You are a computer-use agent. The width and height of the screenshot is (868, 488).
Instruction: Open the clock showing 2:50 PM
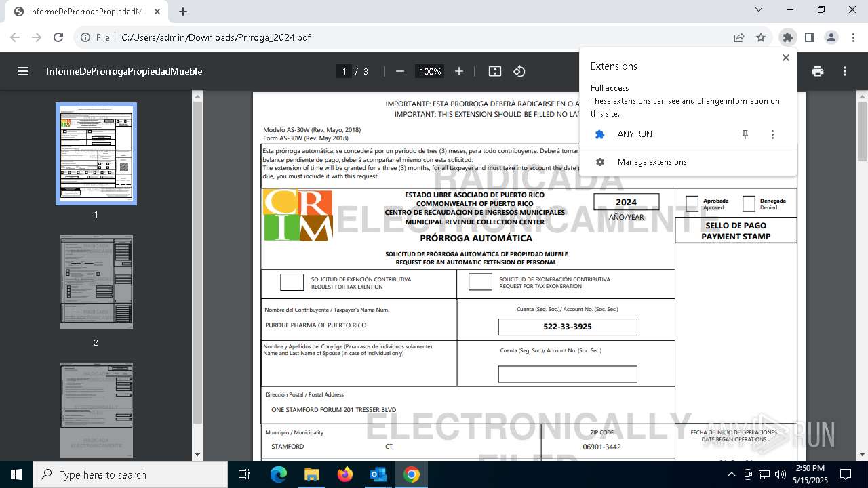tap(810, 474)
